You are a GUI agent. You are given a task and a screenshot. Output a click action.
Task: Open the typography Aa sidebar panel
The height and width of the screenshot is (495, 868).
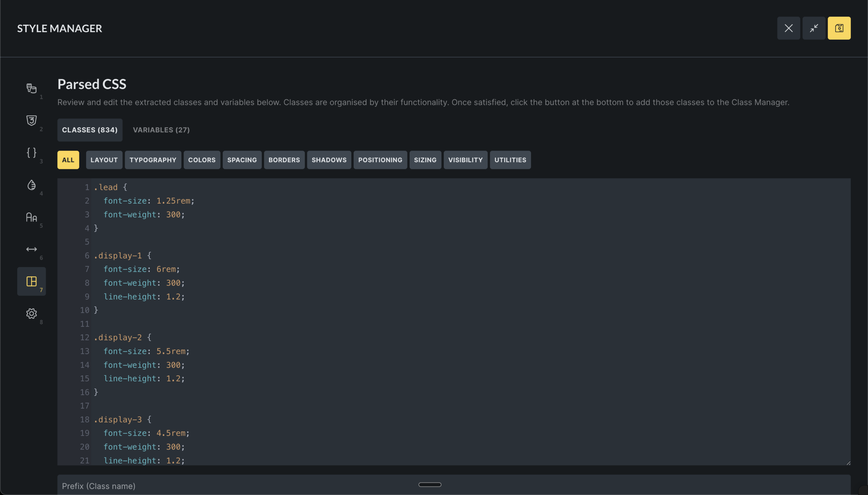click(31, 217)
